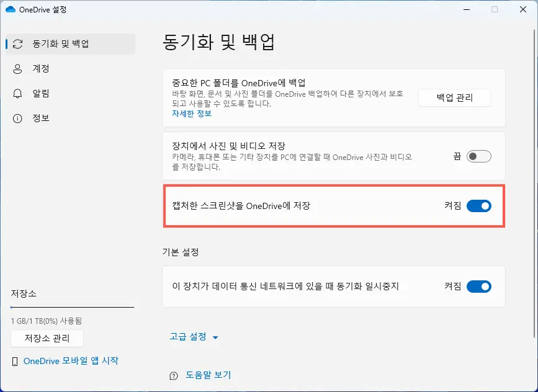Turn off 캡처한 스크린샷을 OneDrive에 저장 toggle
The width and height of the screenshot is (538, 392).
(478, 206)
